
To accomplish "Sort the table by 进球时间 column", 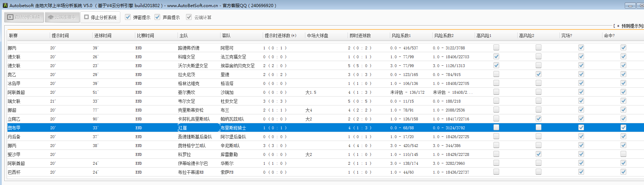I will click(x=103, y=36).
